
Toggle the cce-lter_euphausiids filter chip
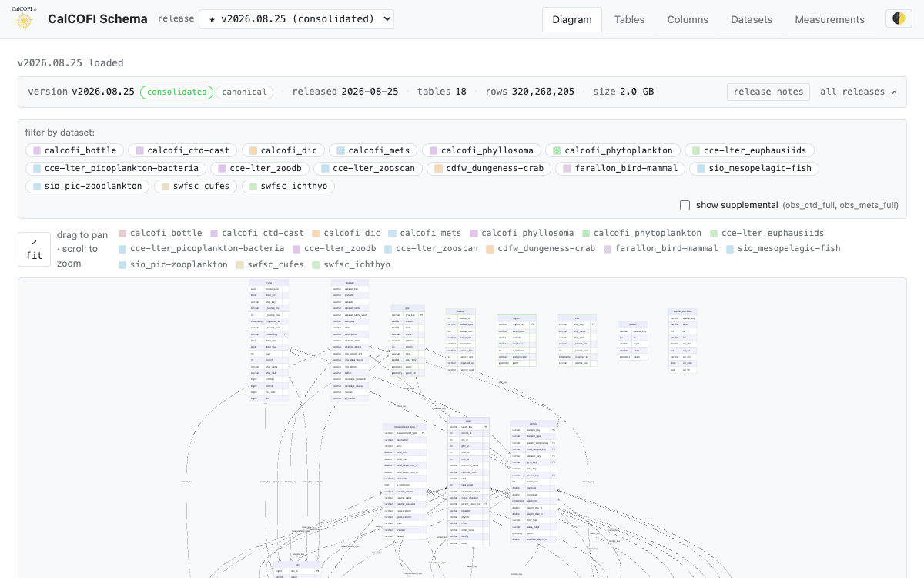click(749, 150)
